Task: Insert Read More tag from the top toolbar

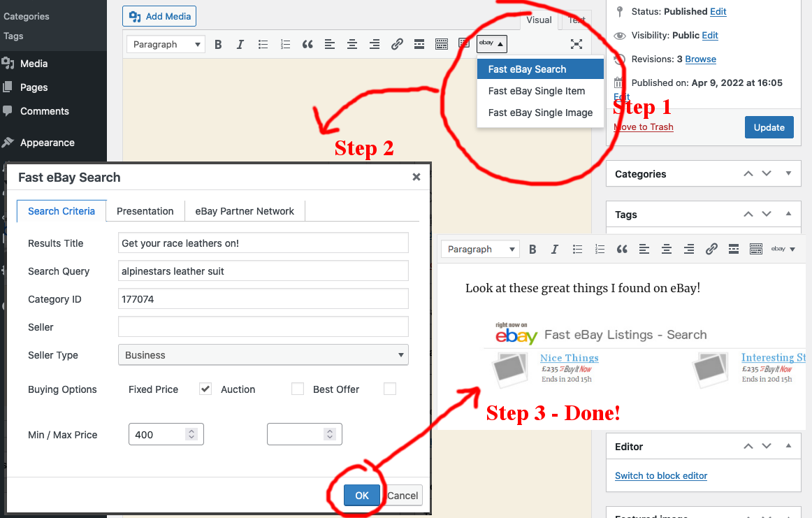Action: [x=419, y=45]
